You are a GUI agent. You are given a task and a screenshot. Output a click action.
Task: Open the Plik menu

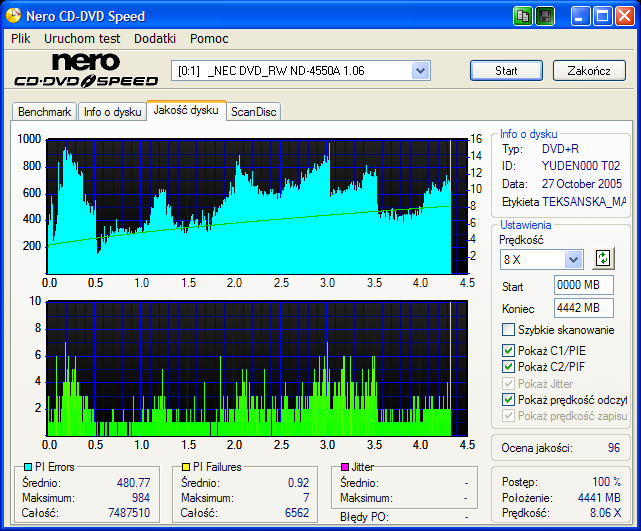point(21,38)
